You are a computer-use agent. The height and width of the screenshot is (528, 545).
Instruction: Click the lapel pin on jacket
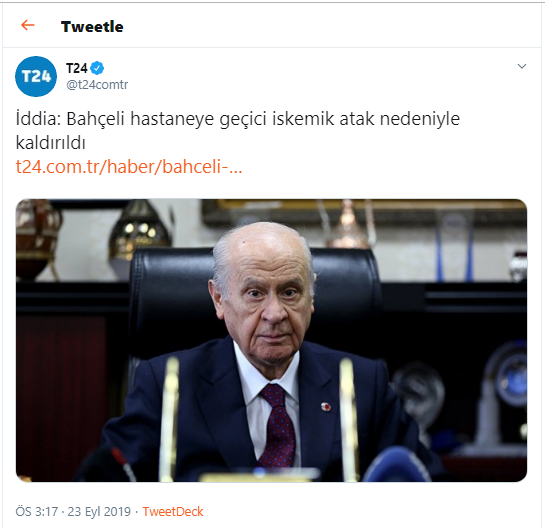click(x=326, y=406)
